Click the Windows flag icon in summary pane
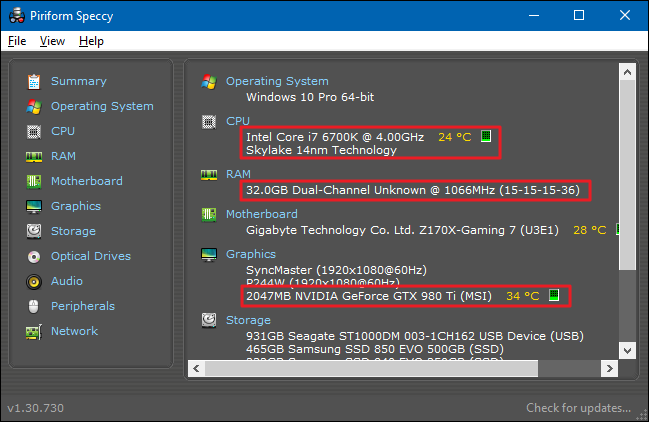Screen dimensions: 649x422 tap(209, 82)
